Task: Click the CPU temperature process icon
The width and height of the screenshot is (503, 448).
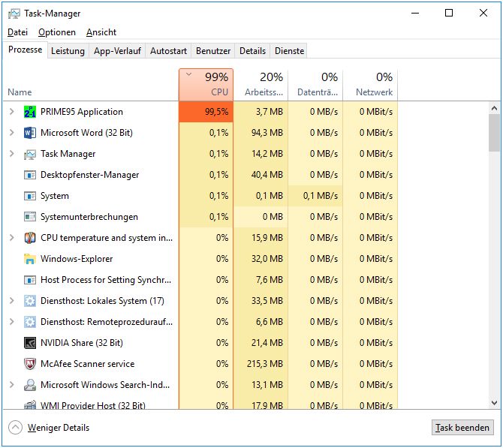Action: [30, 238]
